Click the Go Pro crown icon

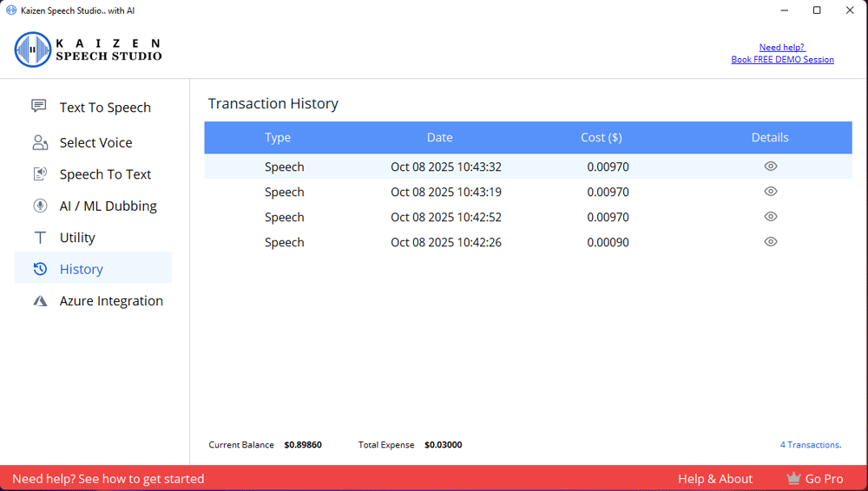click(x=793, y=478)
